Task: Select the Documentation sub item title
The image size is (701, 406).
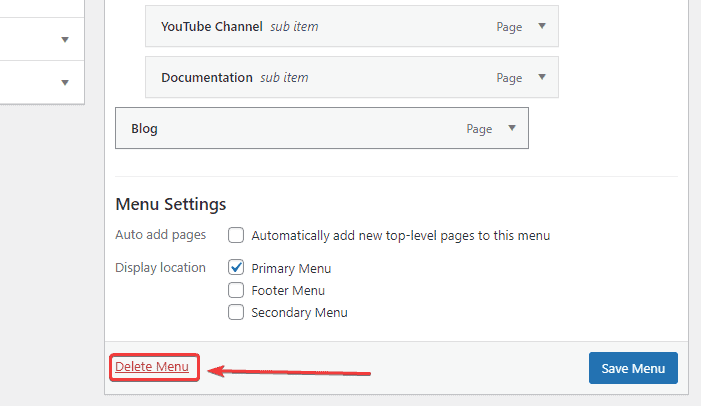Action: click(x=207, y=77)
